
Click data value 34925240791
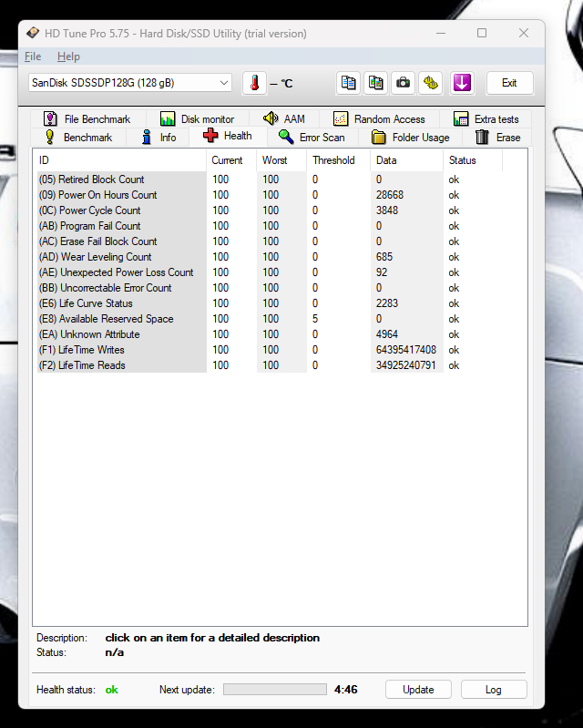pos(406,365)
